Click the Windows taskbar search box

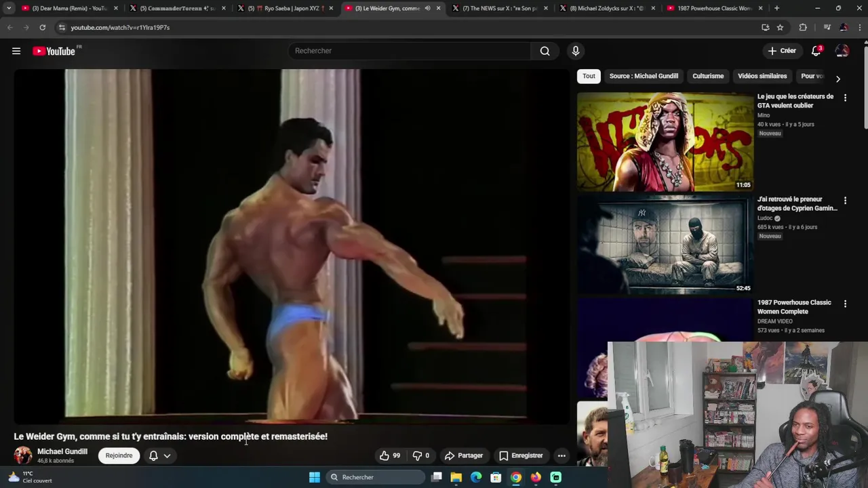pyautogui.click(x=376, y=477)
